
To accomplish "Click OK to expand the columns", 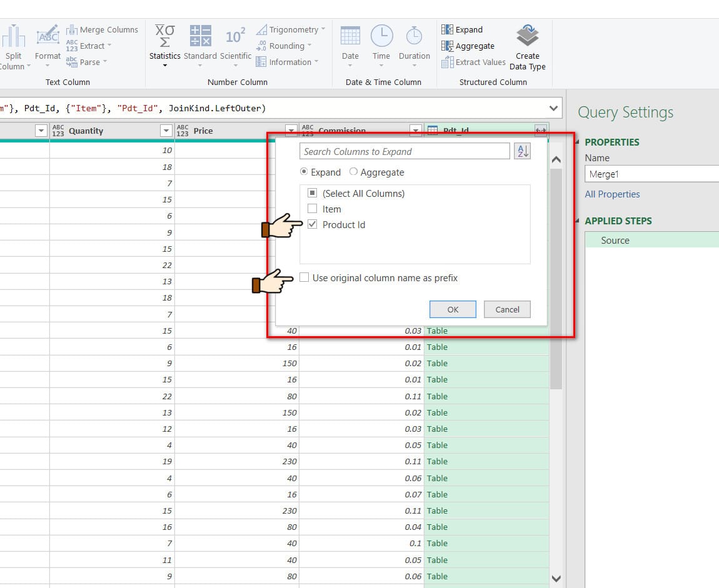I will click(x=453, y=309).
